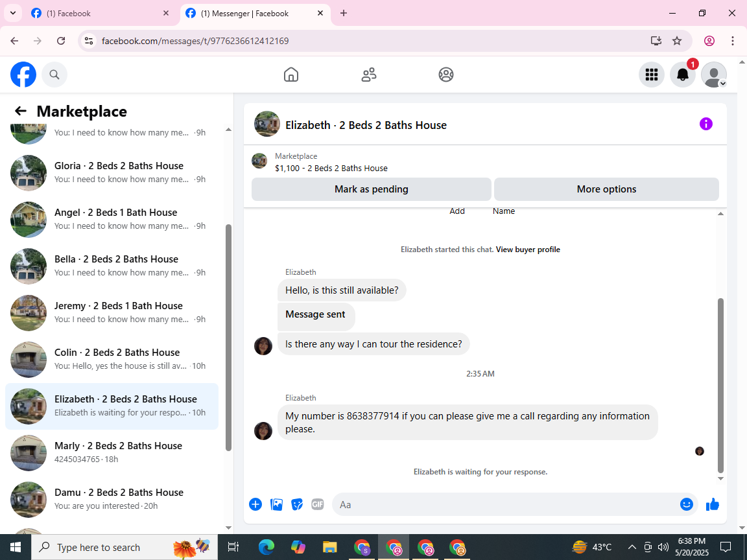The height and width of the screenshot is (560, 747).
Task: Open Microsoft Edge from the taskbar
Action: (267, 547)
